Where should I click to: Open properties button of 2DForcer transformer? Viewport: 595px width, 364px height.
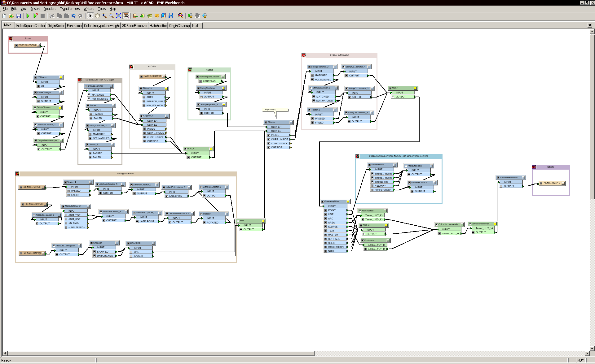pyautogui.click(x=61, y=77)
